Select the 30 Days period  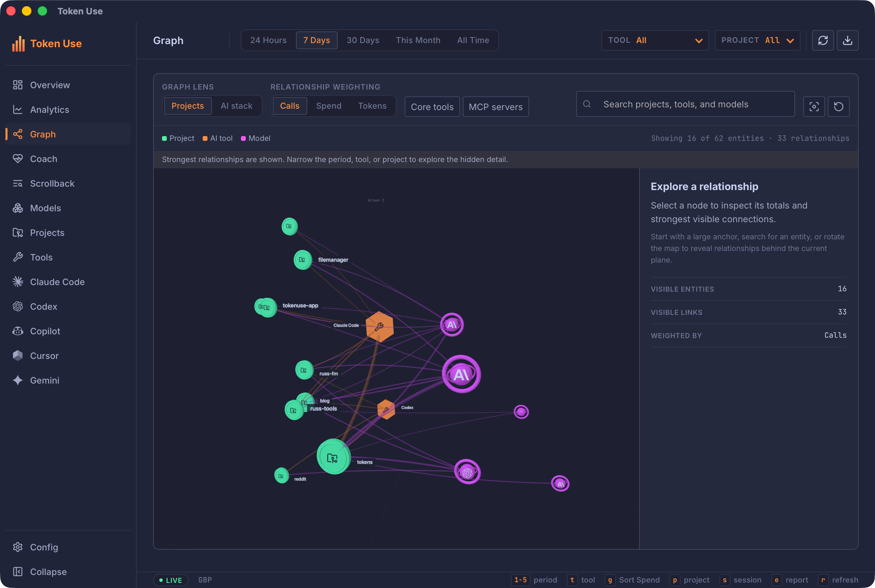coord(363,40)
